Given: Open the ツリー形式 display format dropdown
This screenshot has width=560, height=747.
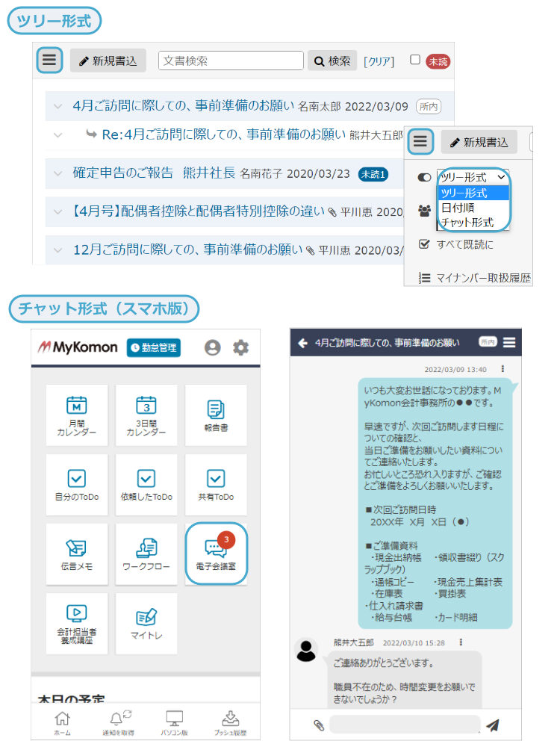Looking at the screenshot, I should point(473,177).
